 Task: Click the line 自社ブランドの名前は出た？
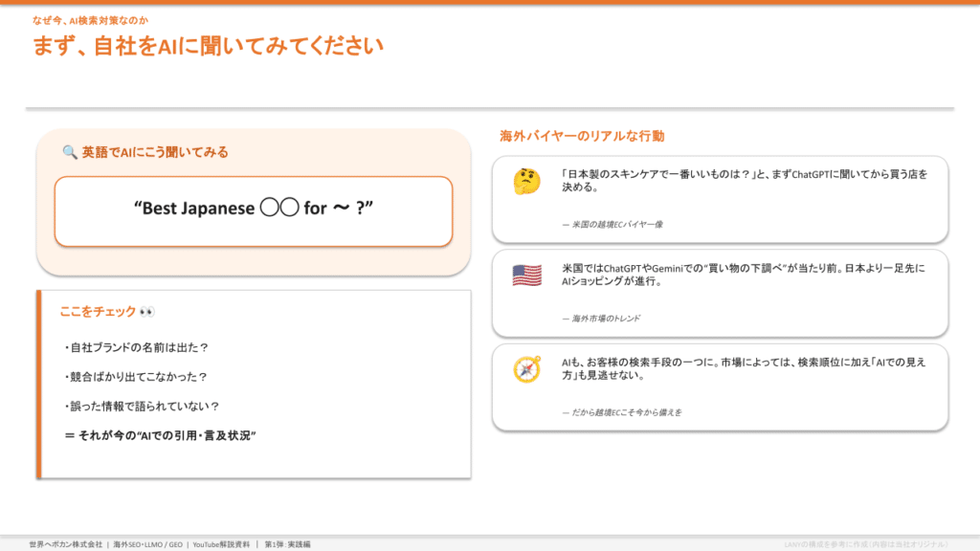(x=136, y=347)
